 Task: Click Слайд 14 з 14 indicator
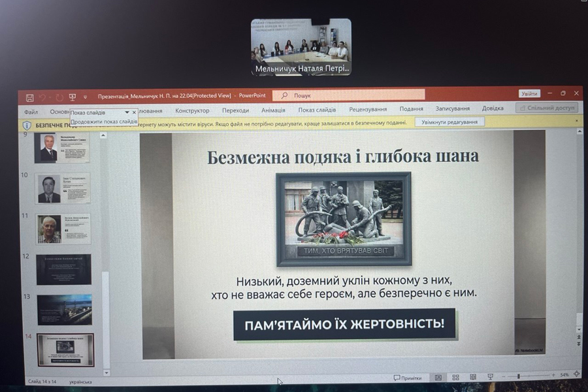click(x=42, y=382)
